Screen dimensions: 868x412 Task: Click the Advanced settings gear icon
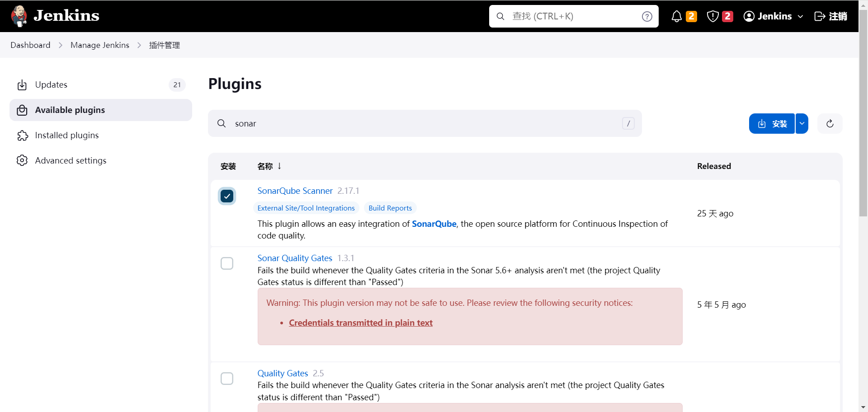tap(22, 160)
